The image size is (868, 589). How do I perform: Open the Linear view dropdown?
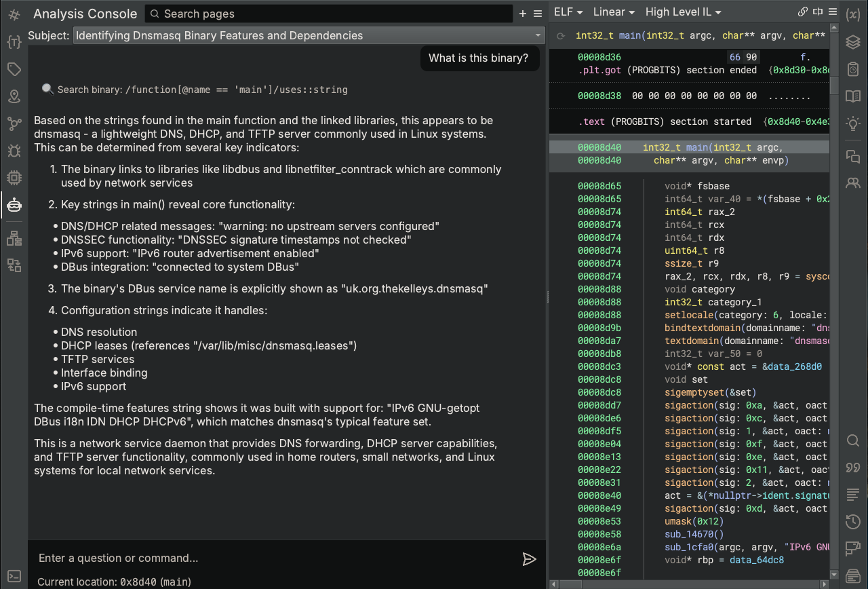point(614,12)
